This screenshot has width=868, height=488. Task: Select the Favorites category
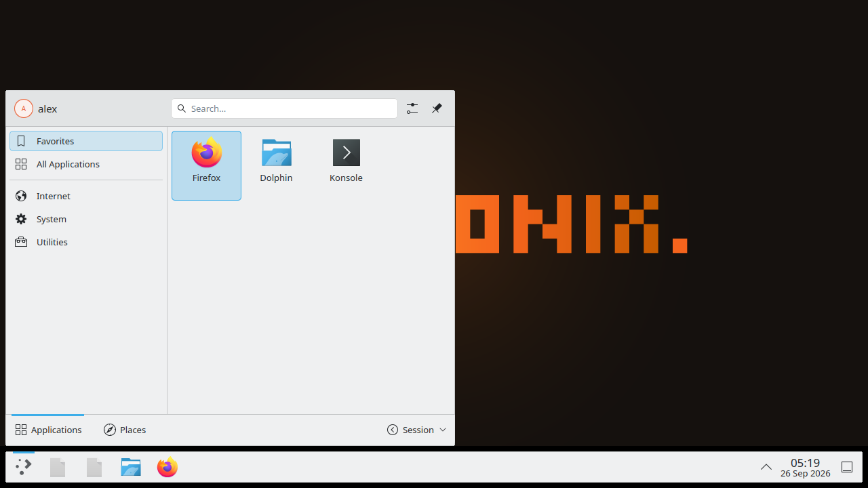86,141
